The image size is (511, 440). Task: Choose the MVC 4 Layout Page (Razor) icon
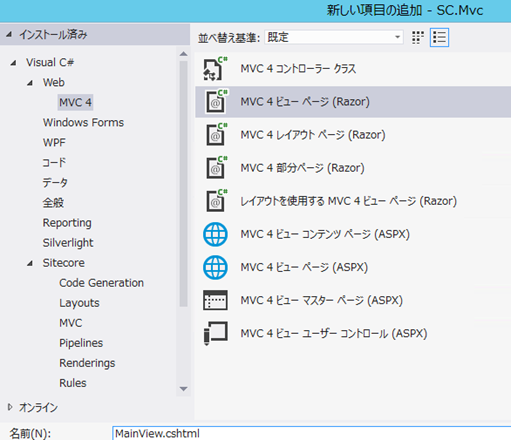(216, 135)
